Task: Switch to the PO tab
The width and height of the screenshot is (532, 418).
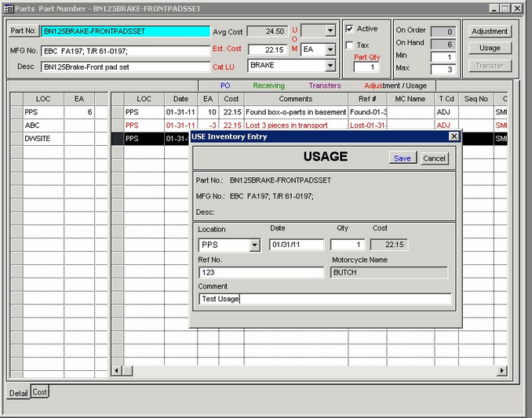Action: (225, 85)
